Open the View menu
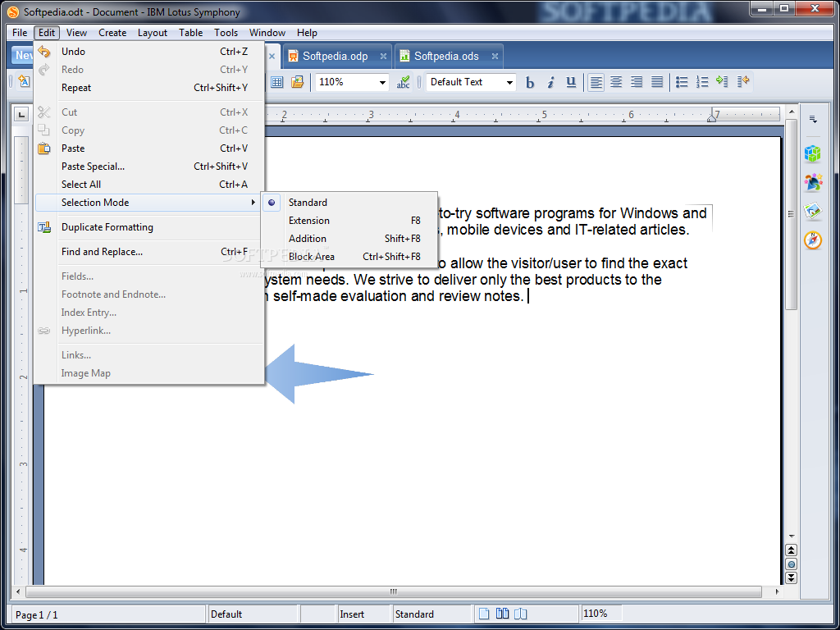840x630 pixels. coord(76,33)
